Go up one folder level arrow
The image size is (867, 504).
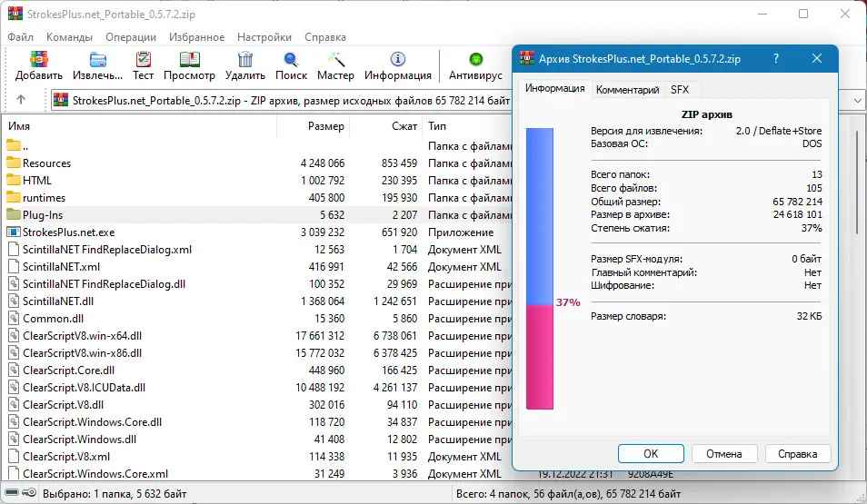pyautogui.click(x=21, y=100)
